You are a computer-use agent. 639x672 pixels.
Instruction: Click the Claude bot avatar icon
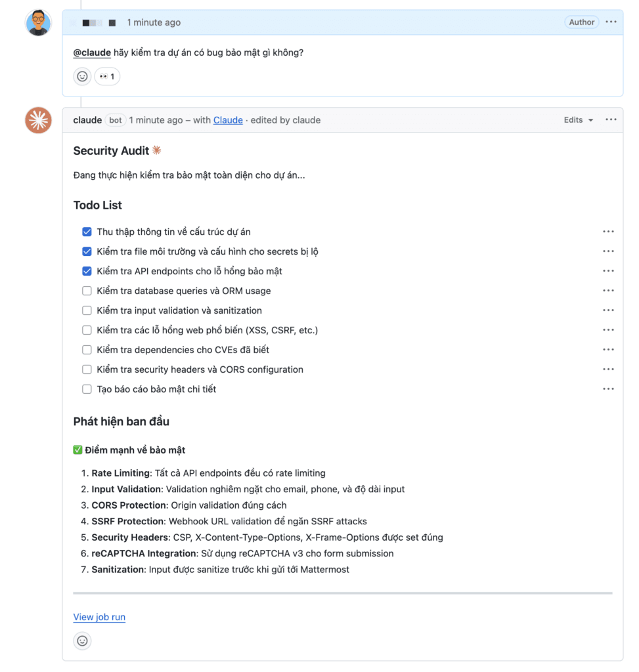38,120
